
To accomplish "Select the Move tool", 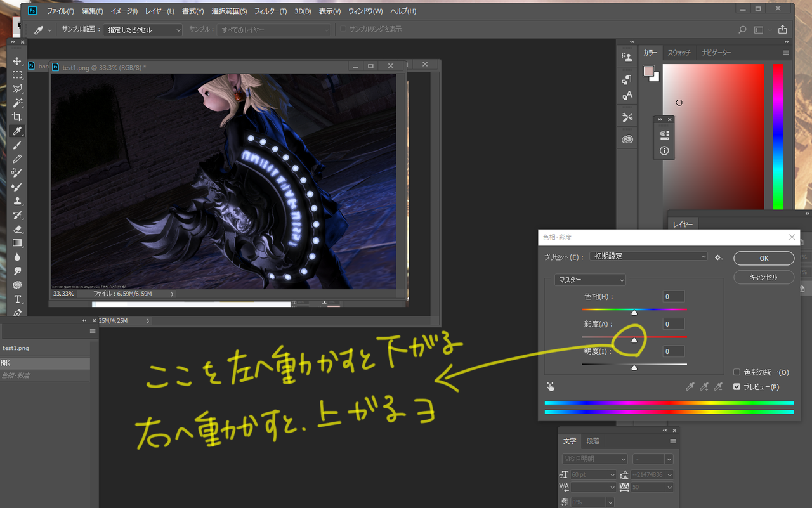I will (x=17, y=61).
